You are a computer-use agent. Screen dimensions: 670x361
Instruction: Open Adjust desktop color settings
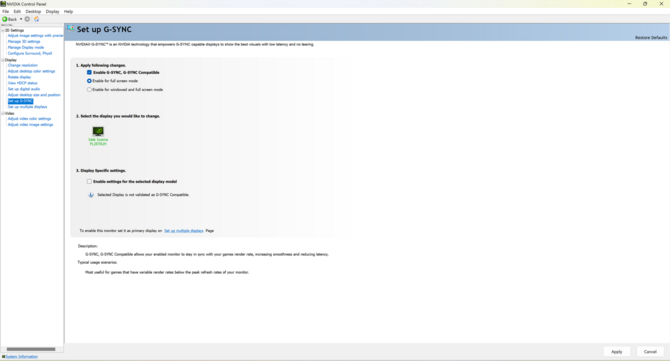(x=31, y=71)
